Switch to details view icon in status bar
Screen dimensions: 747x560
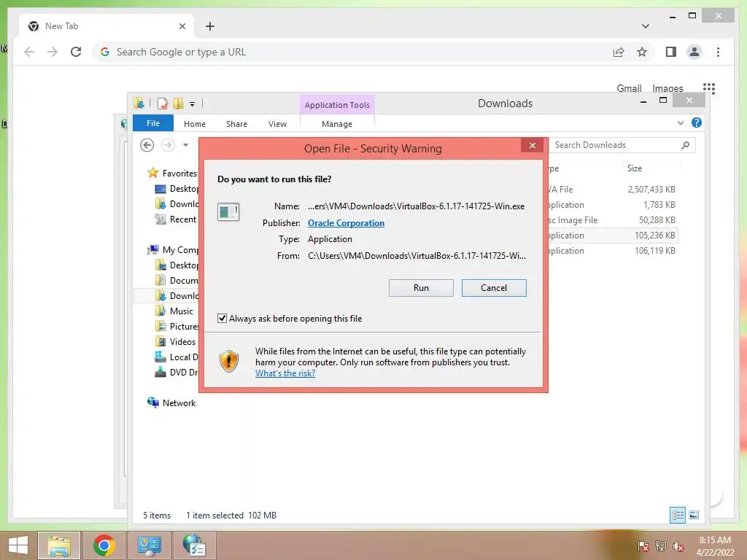(x=678, y=515)
